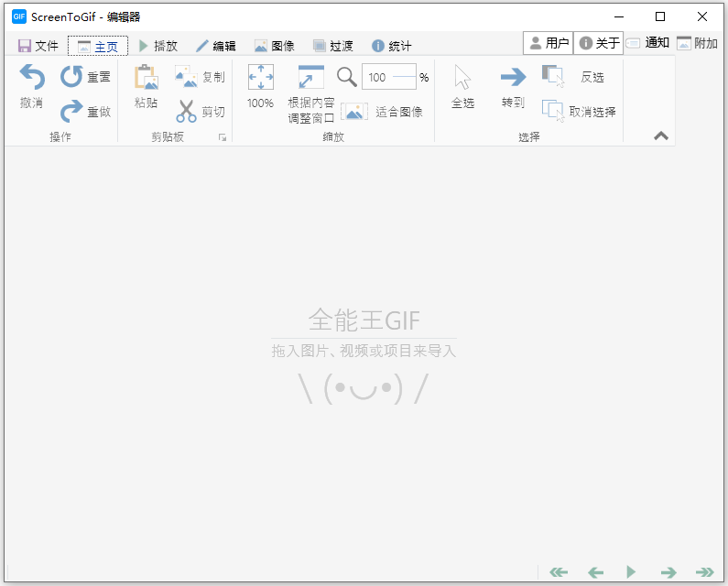Click the Undo (撤消) arrow icon
The image size is (728, 586).
[x=32, y=77]
